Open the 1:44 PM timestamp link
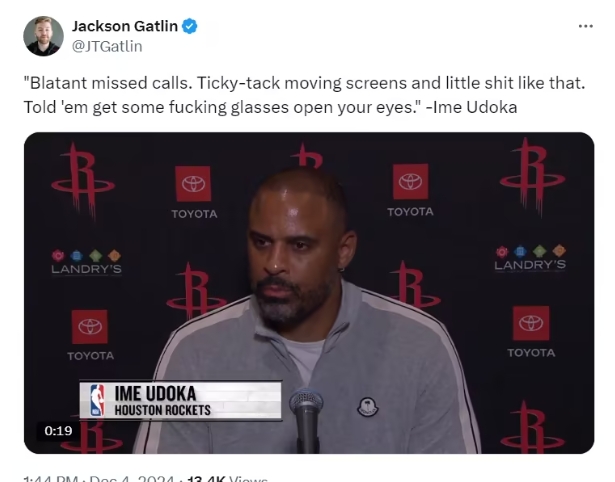Viewport: 615px width, 482px height. pyautogui.click(x=51, y=479)
